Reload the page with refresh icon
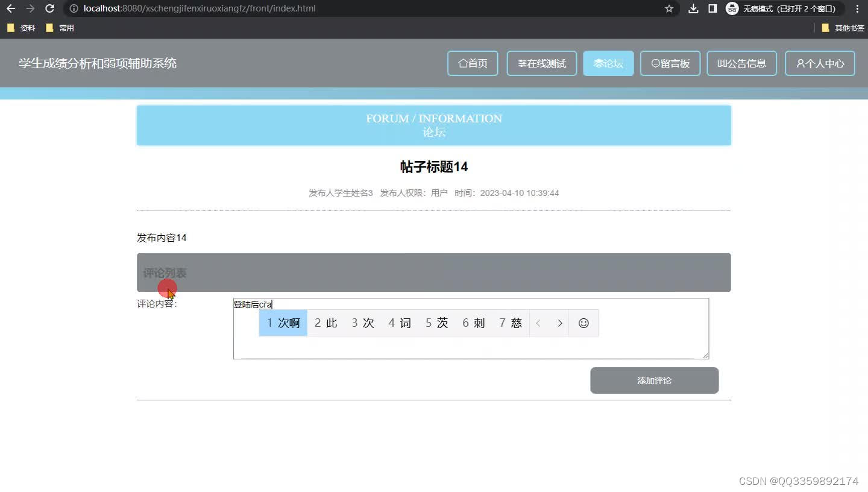The width and height of the screenshot is (868, 492). click(x=50, y=8)
